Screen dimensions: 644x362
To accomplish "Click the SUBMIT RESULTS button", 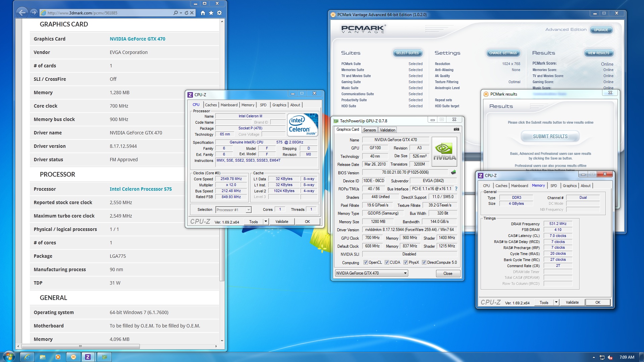I will tap(550, 136).
